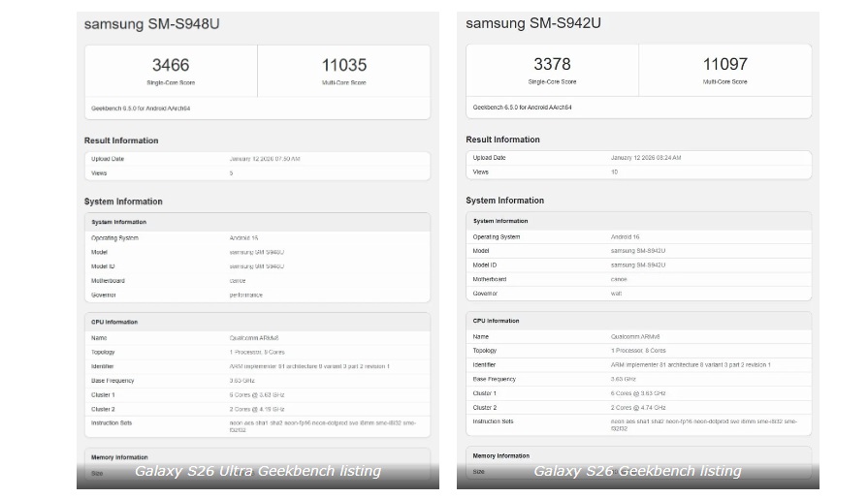Click the 'samsung SM-S942U' heading
Viewport: 868px width, 498px height.
(x=533, y=23)
